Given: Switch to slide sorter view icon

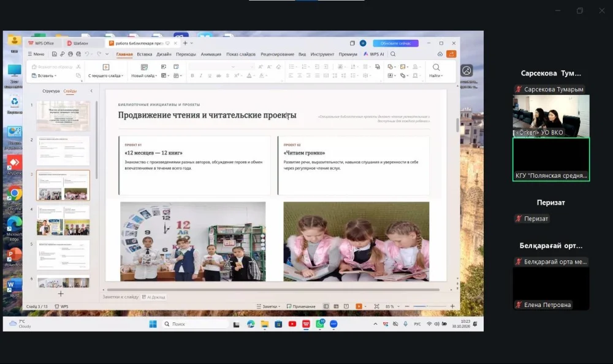Looking at the screenshot, I should tap(336, 306).
